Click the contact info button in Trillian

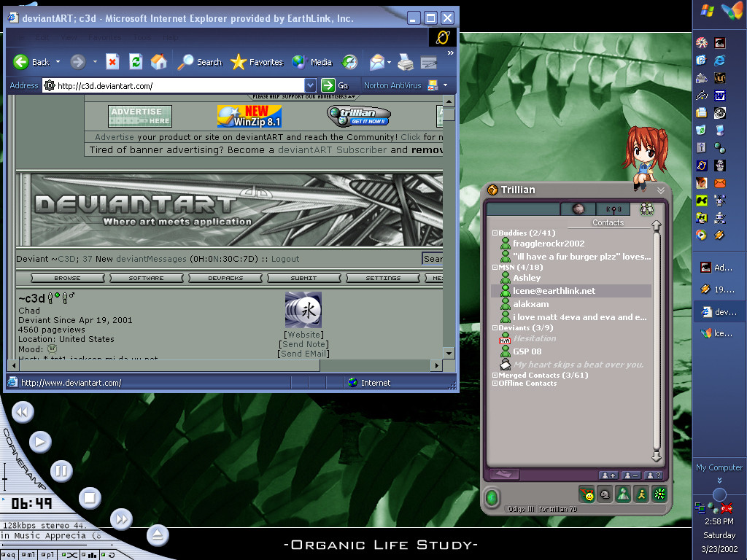pyautogui.click(x=653, y=475)
